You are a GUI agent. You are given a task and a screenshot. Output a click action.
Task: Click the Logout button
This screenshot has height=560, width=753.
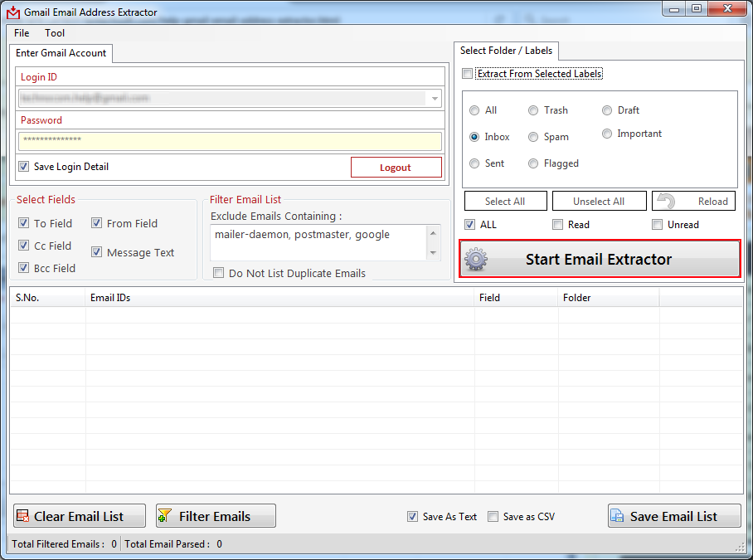click(x=396, y=167)
